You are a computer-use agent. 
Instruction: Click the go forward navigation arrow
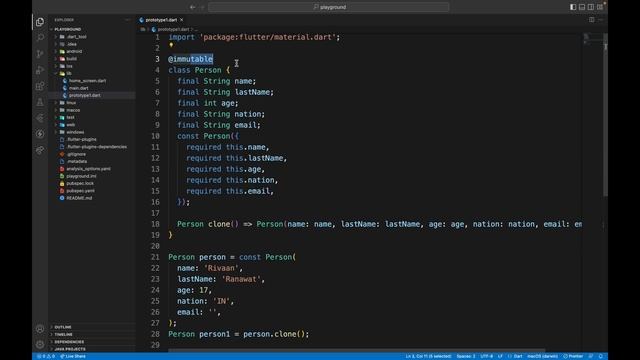tap(202, 7)
